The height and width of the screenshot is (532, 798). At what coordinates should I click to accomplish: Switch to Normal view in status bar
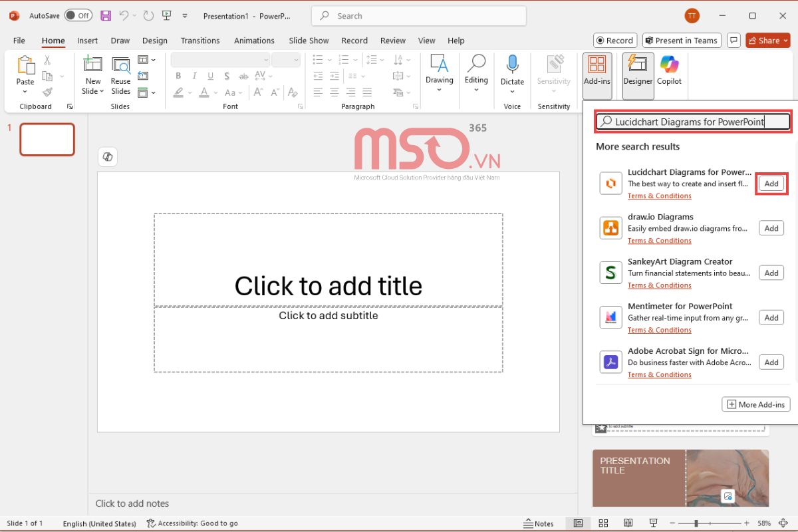pyautogui.click(x=578, y=523)
